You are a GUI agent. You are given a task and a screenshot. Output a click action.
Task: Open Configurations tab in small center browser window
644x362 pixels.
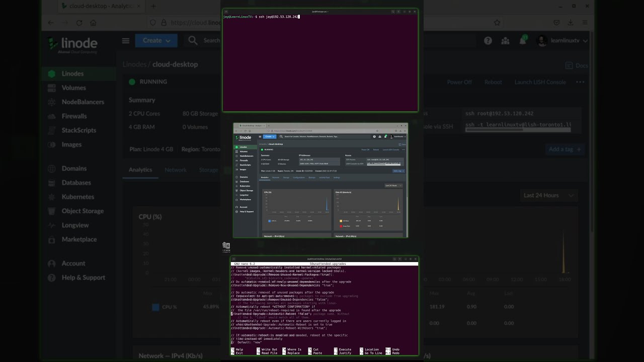point(299,177)
